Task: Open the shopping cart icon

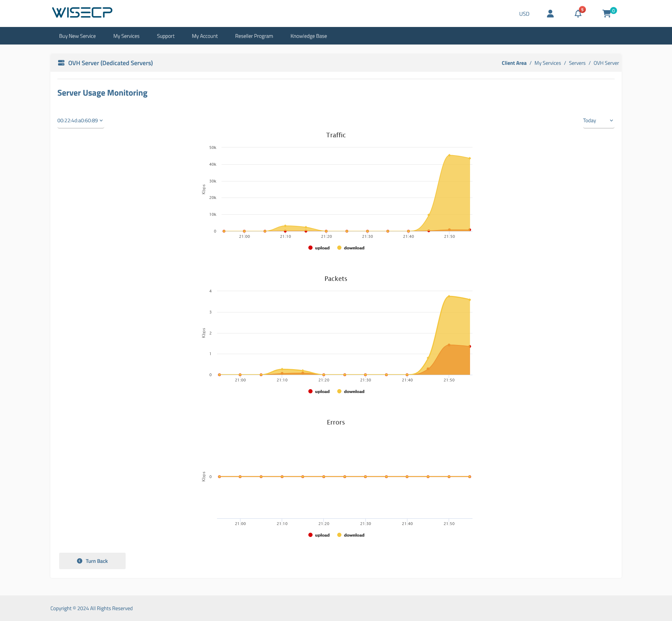Action: pos(607,14)
